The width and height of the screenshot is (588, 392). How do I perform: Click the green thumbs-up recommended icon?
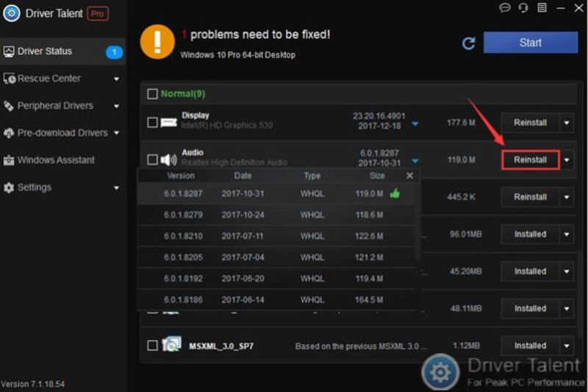[395, 193]
